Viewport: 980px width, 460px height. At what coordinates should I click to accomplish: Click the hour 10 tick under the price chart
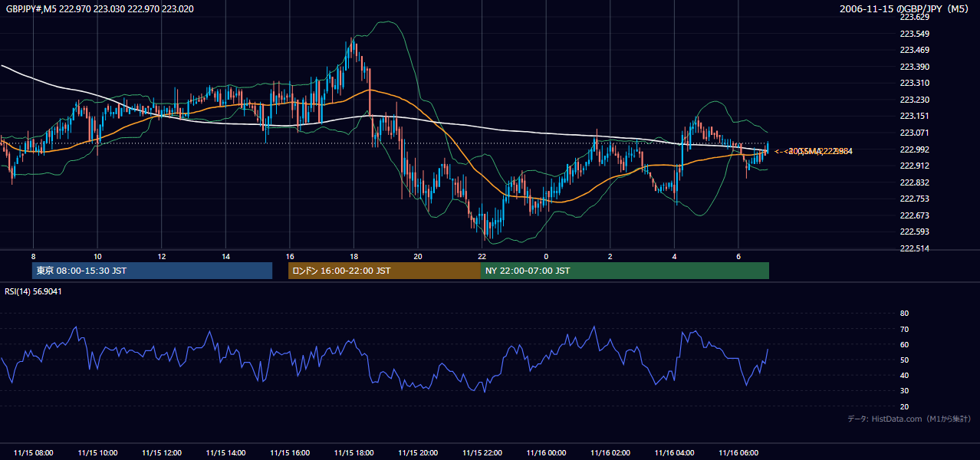pos(97,255)
